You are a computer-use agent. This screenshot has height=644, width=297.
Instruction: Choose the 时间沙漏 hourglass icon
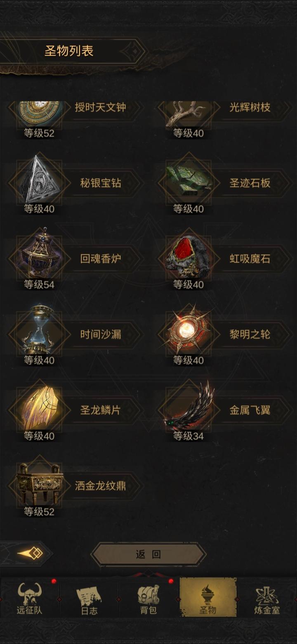(40, 330)
